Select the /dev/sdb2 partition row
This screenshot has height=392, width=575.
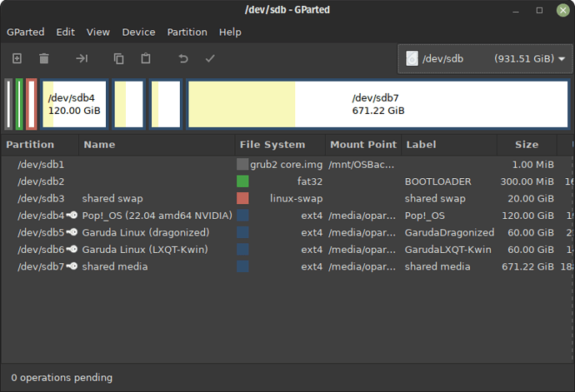[x=287, y=181]
